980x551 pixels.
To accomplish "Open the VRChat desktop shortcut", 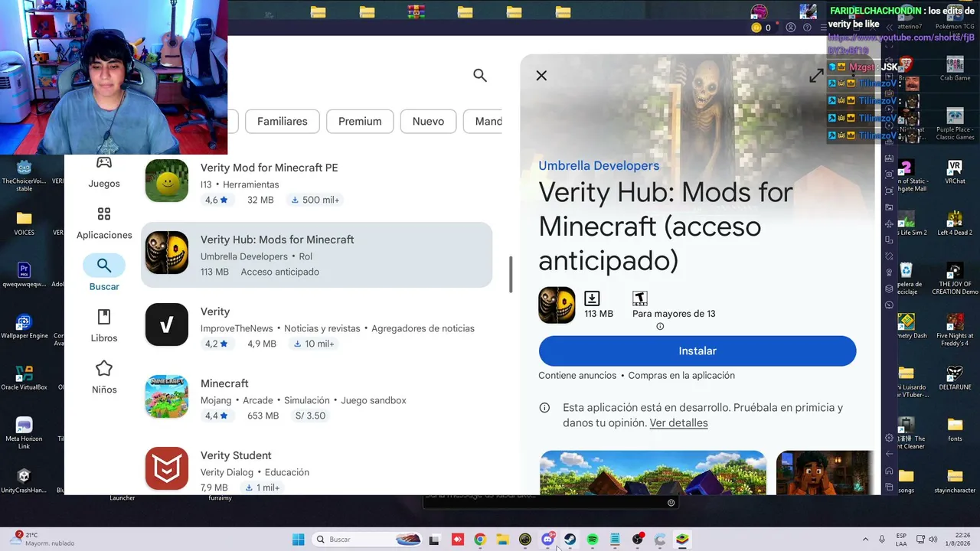I will 955,171.
